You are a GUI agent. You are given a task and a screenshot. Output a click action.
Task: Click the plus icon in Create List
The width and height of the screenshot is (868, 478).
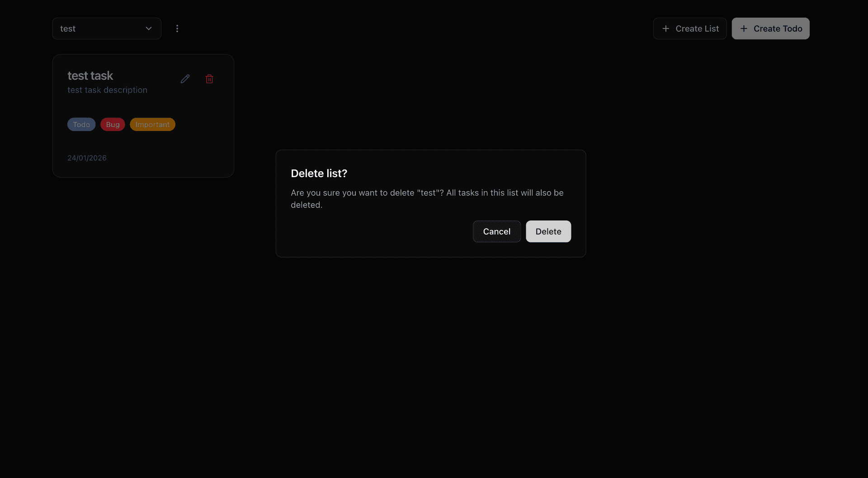pos(665,28)
